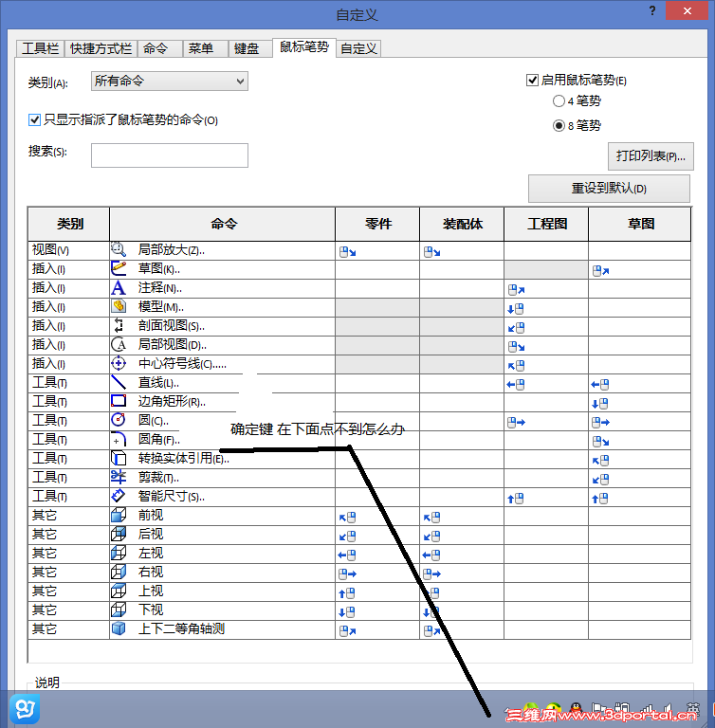Open the 类别 所有命令 dropdown

[170, 82]
